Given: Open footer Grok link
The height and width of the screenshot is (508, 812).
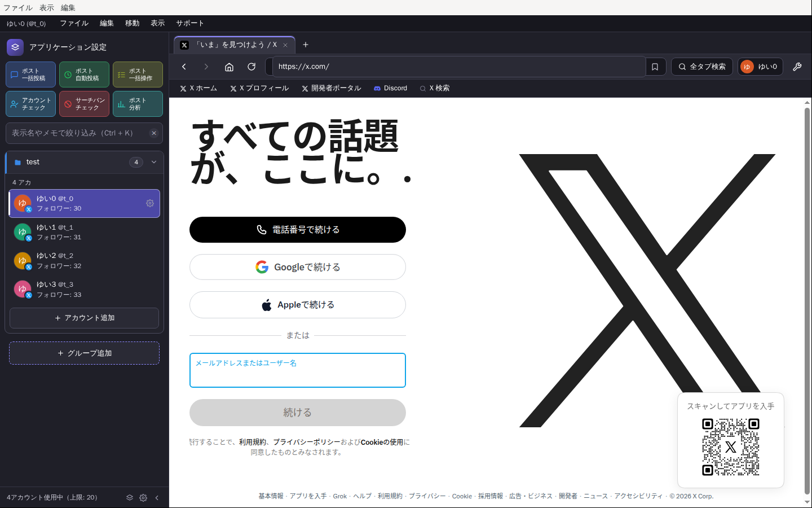Looking at the screenshot, I should click(x=339, y=496).
